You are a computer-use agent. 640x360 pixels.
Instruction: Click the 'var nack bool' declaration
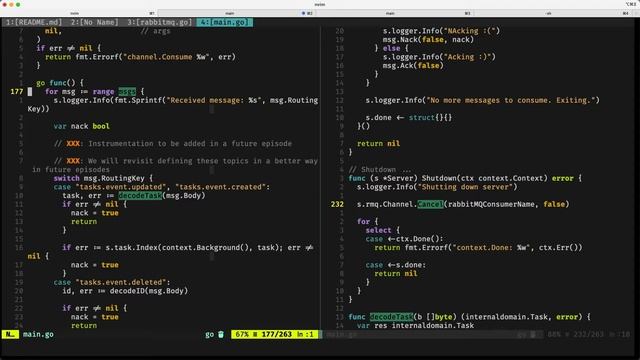coord(82,126)
